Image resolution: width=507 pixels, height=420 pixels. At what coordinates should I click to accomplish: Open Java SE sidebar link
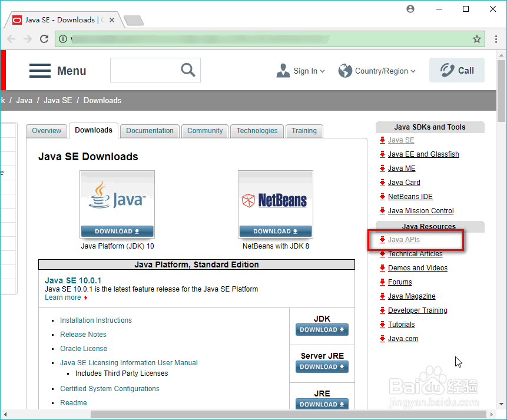pyautogui.click(x=401, y=140)
